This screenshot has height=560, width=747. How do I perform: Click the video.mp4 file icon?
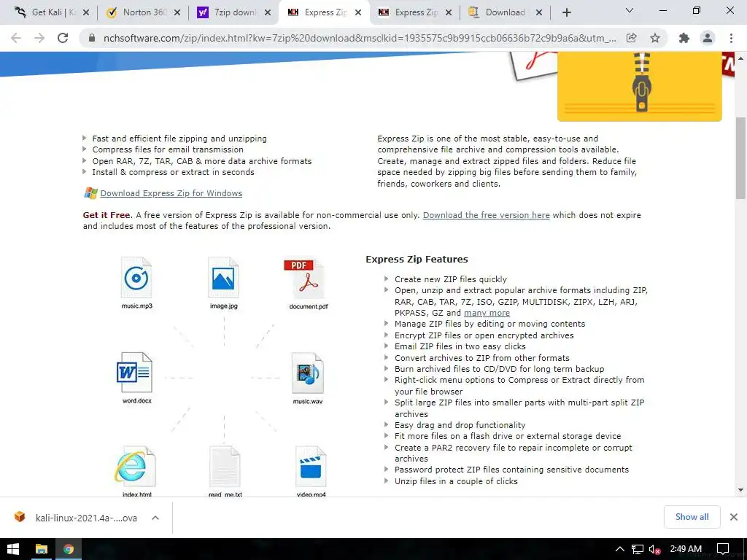point(311,467)
